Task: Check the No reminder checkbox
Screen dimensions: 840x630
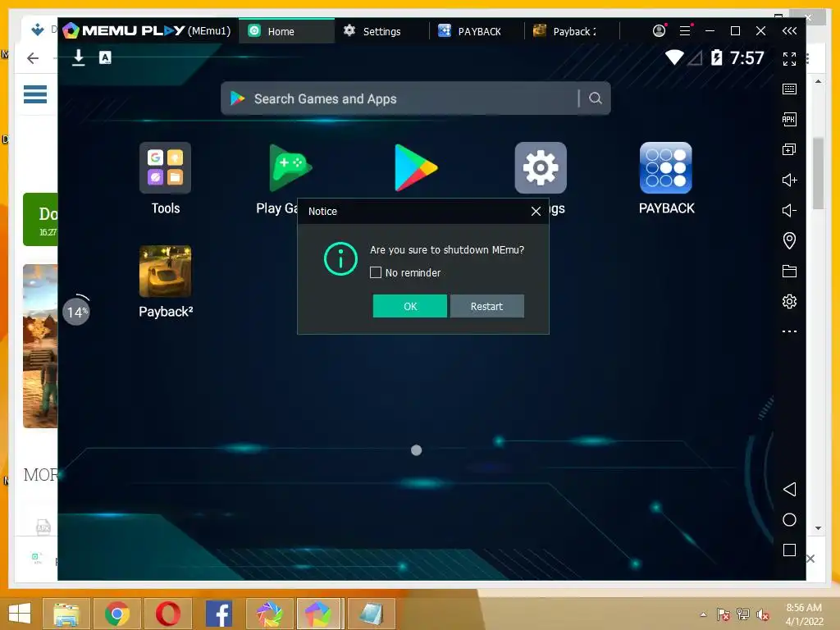Action: (376, 272)
